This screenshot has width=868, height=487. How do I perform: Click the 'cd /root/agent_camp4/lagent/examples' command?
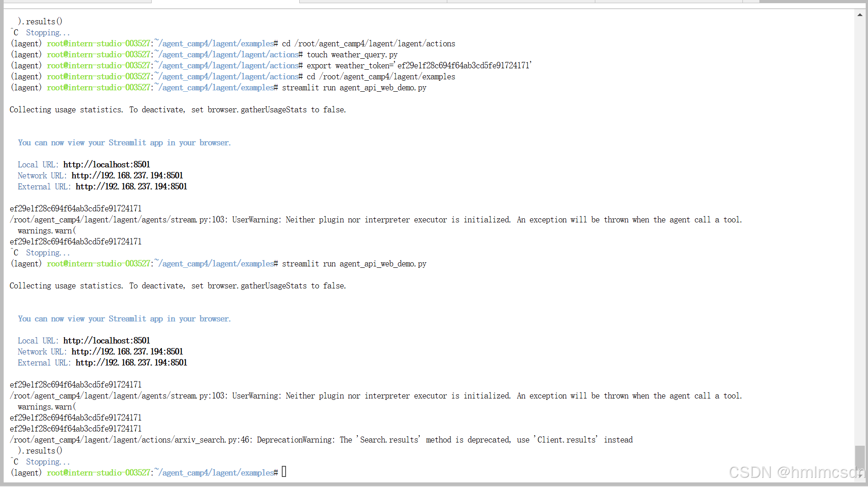[x=381, y=77]
